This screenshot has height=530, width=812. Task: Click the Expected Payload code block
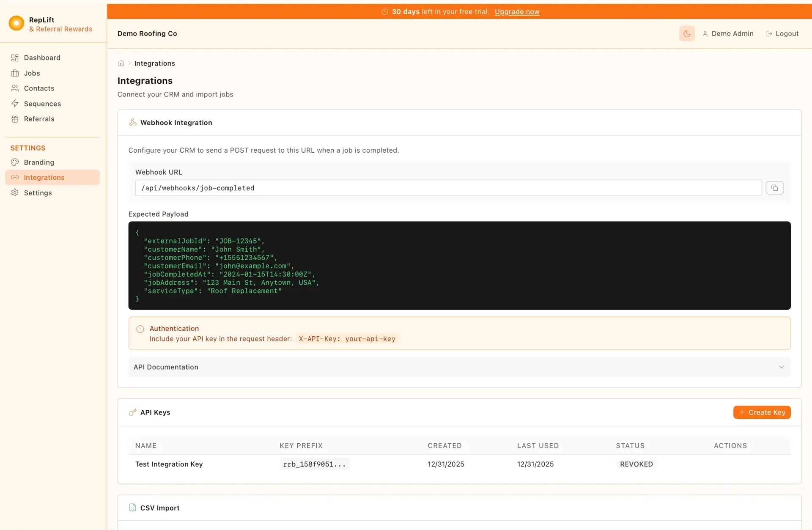click(459, 266)
